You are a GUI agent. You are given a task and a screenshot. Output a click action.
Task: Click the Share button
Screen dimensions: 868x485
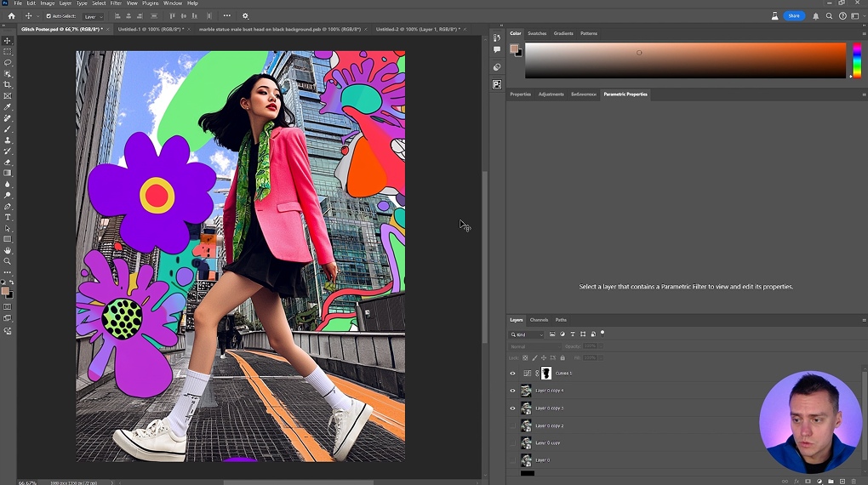(x=793, y=16)
